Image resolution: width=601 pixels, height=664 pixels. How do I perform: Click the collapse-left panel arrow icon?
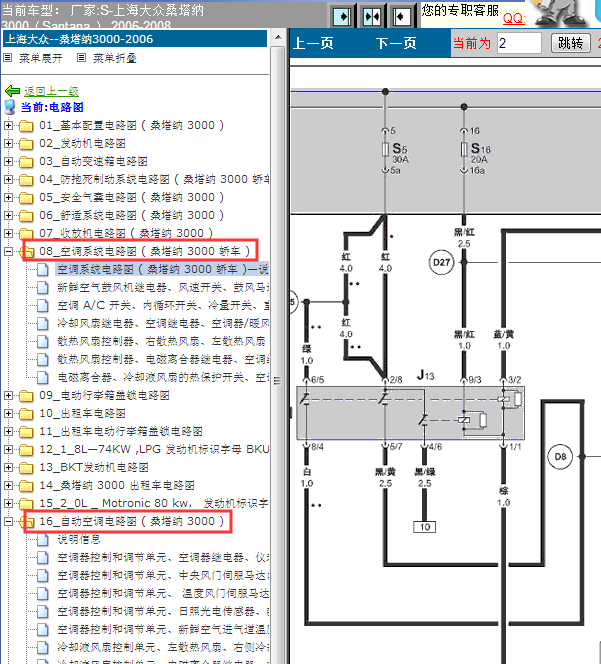pyautogui.click(x=401, y=17)
